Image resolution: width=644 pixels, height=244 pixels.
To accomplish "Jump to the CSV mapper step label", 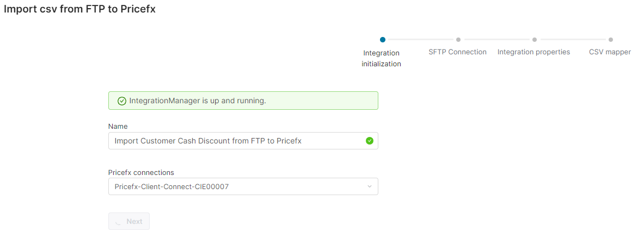I will pyautogui.click(x=610, y=52).
